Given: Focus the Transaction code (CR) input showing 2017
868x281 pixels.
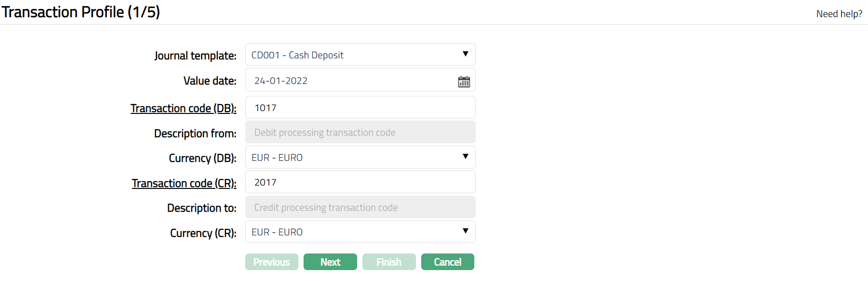Looking at the screenshot, I should coord(360,182).
